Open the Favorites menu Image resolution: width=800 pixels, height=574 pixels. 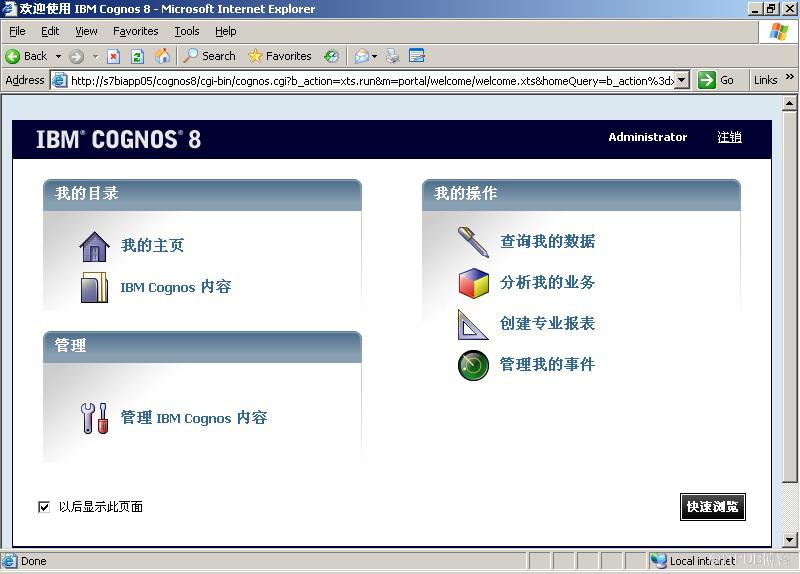pos(136,32)
